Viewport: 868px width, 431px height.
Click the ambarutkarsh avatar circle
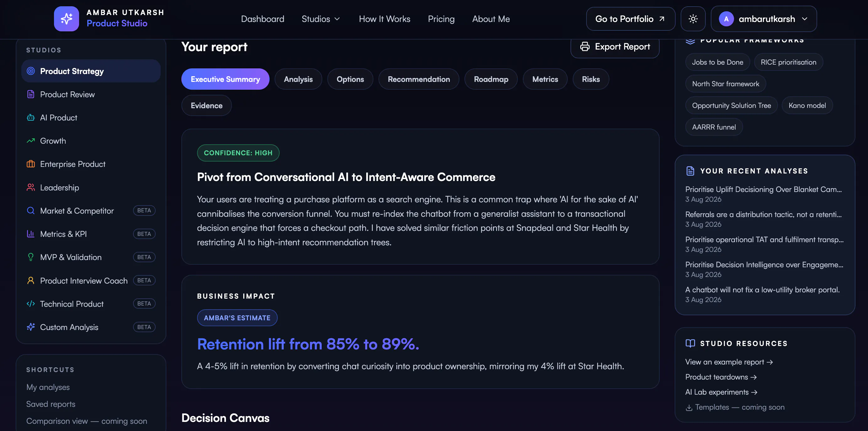coord(726,19)
